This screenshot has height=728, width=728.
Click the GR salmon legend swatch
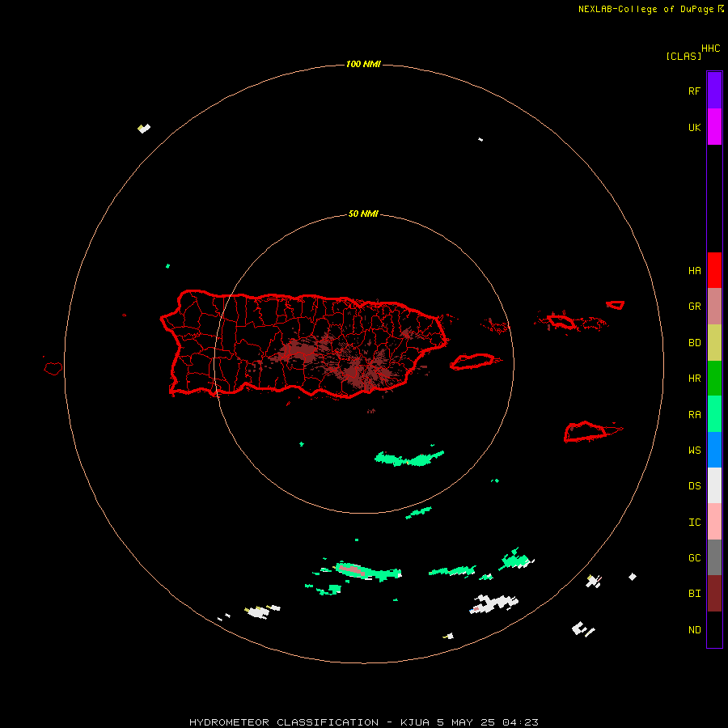point(714,307)
